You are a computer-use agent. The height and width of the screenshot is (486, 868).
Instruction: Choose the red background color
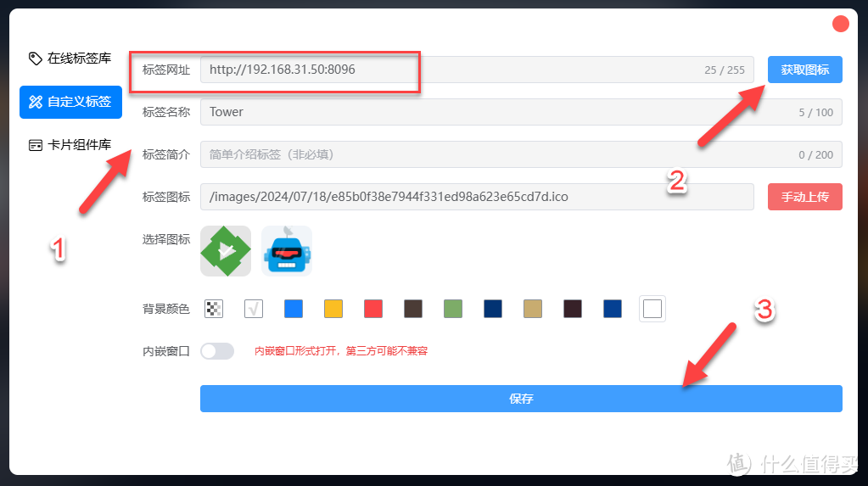coord(373,309)
